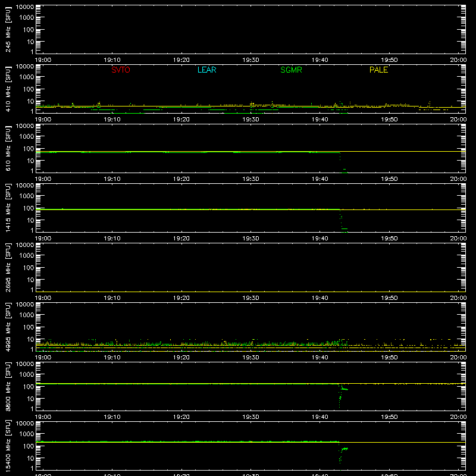Select the 410 MHz [SFU] axis label
The width and height of the screenshot is (476, 476).
8,89
